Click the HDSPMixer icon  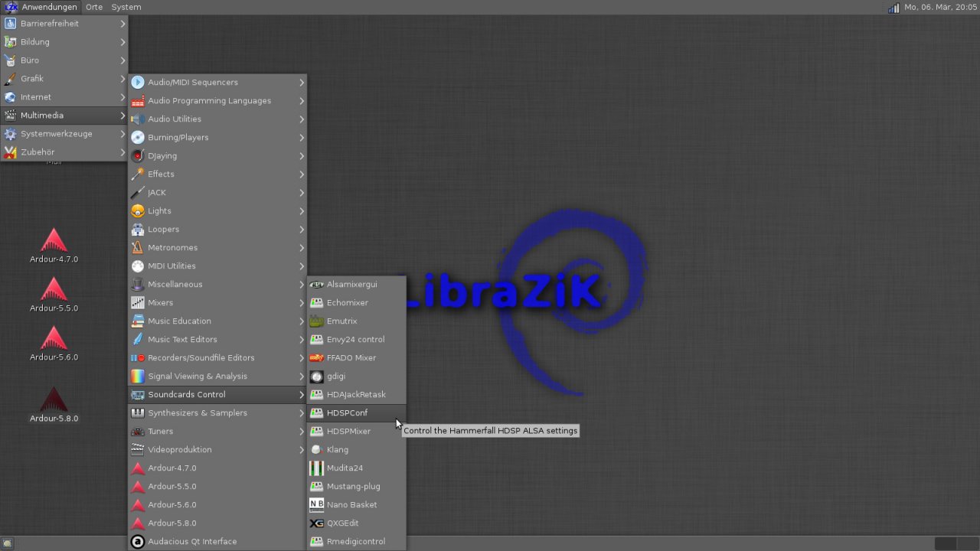(316, 431)
